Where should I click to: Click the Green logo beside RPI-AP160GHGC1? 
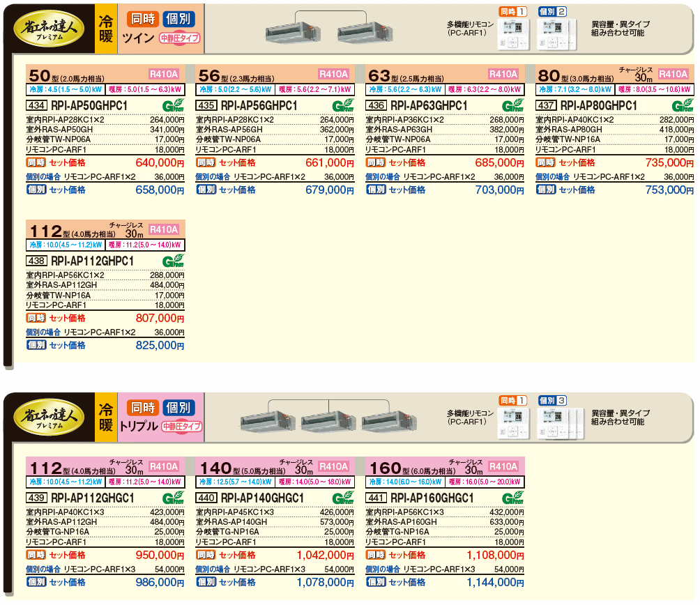[512, 498]
